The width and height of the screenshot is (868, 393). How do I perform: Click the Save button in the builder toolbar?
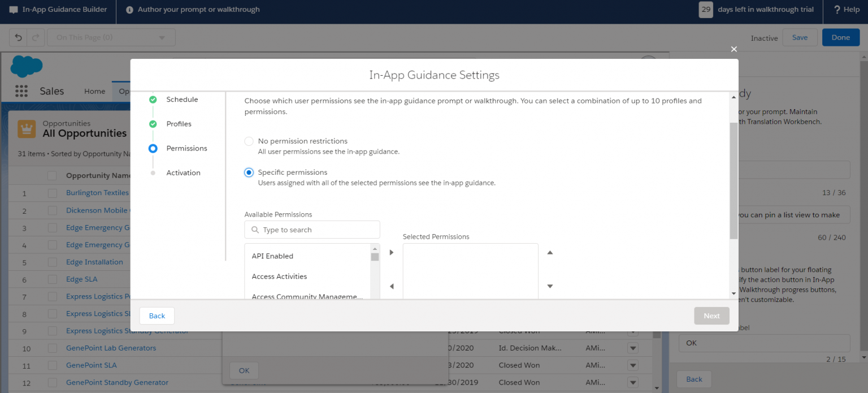pyautogui.click(x=800, y=37)
